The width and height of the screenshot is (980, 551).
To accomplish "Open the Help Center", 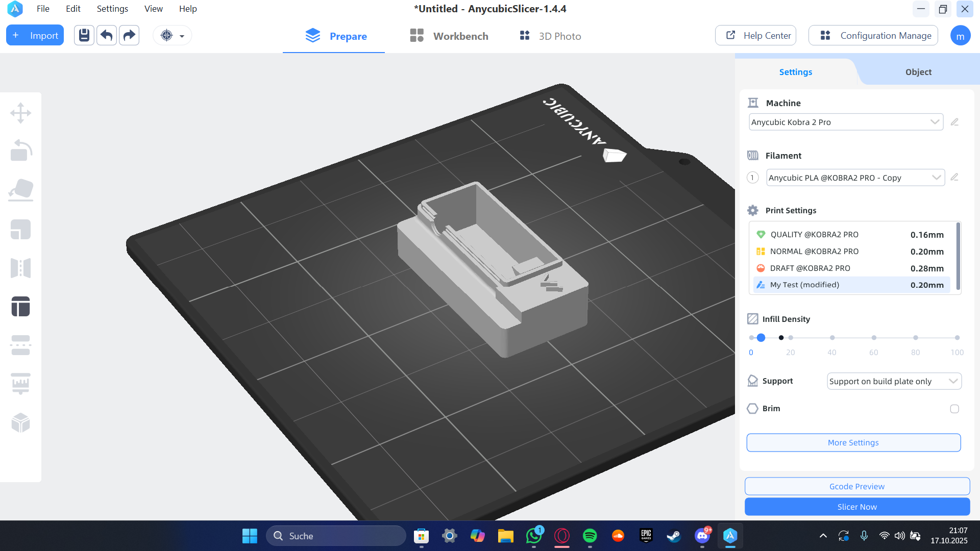I will click(755, 35).
